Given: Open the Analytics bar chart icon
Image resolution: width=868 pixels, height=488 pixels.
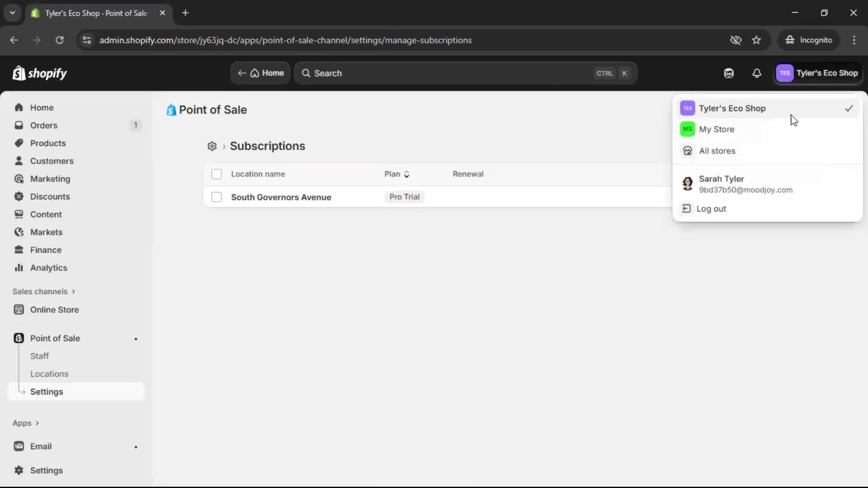Looking at the screenshot, I should [19, 268].
